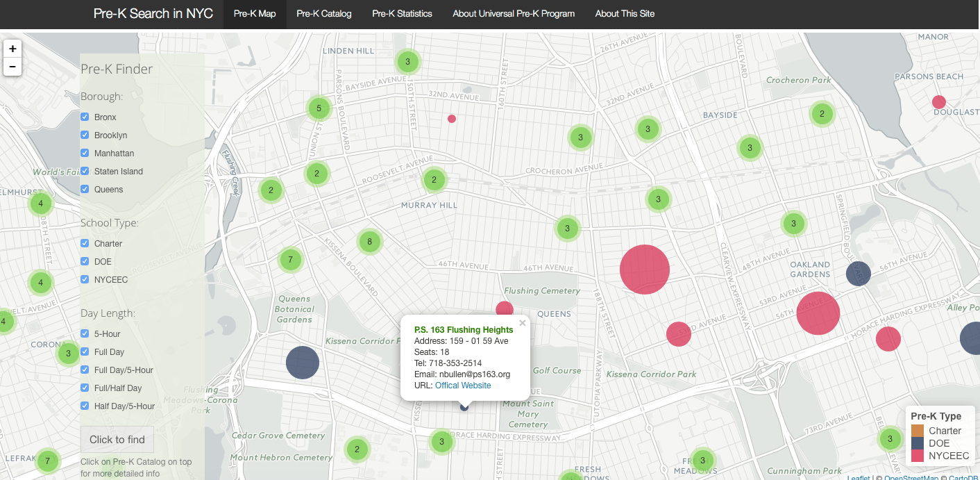Open the Pre-K Catalog tab
The height and width of the screenshot is (480, 980).
click(323, 14)
